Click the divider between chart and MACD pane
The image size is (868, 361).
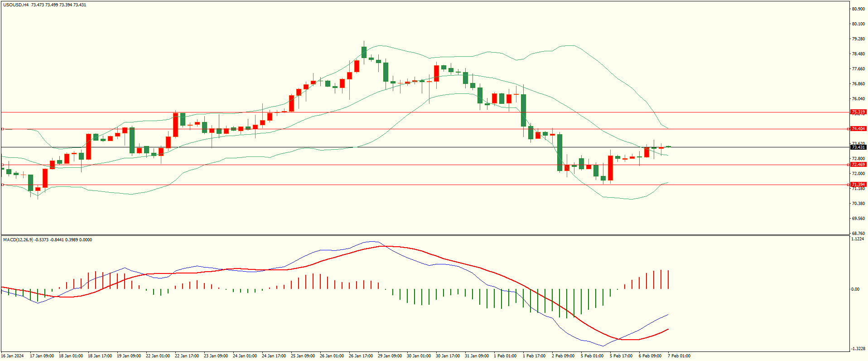pos(425,235)
